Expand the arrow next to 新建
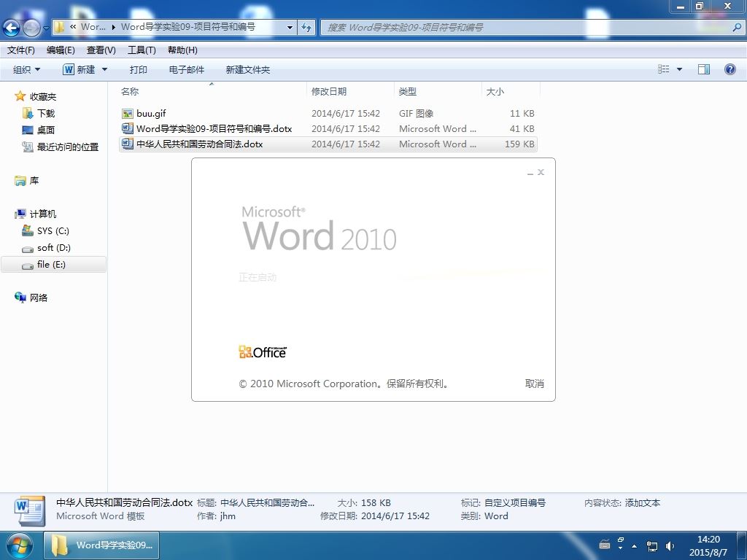 point(105,69)
